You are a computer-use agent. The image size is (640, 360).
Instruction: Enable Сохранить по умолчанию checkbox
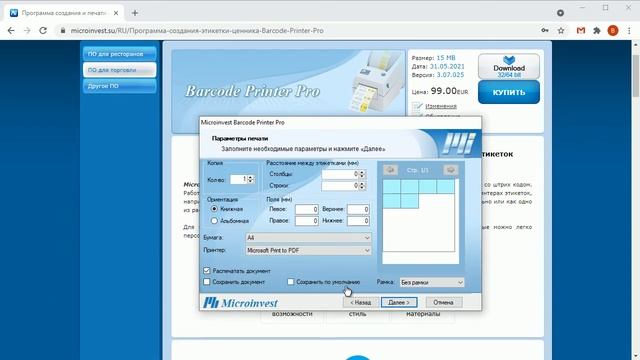coord(291,282)
